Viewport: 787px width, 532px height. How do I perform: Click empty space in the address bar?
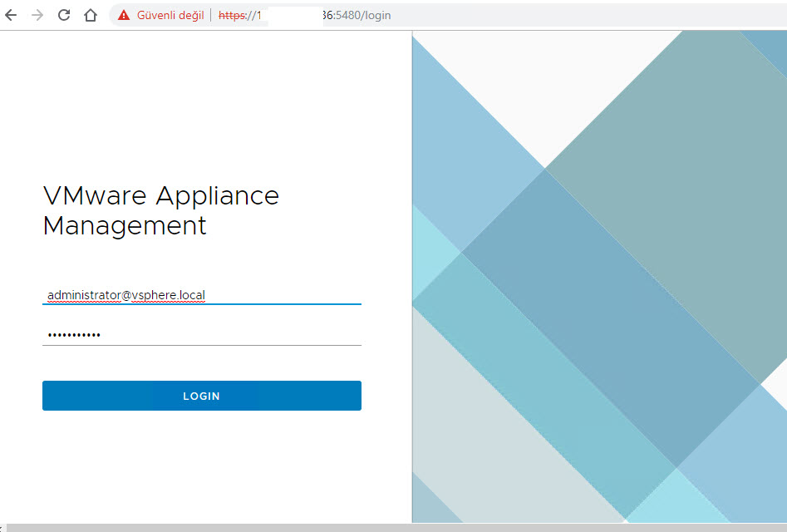pos(582,15)
